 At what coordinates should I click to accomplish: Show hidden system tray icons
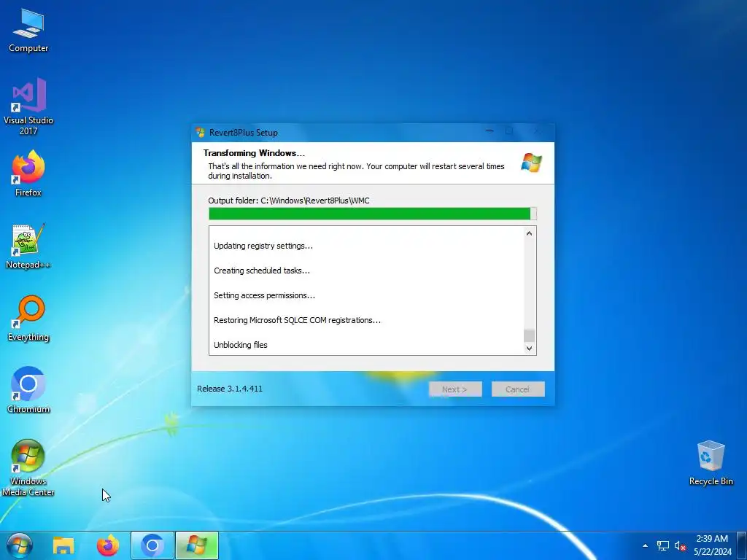tap(645, 545)
